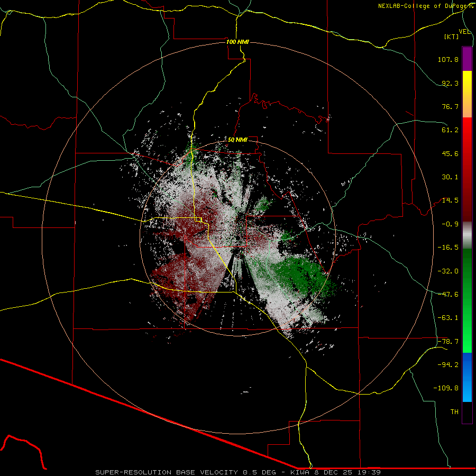Click the purple segment of the color bar
The height and width of the screenshot is (476, 476).
point(467,59)
